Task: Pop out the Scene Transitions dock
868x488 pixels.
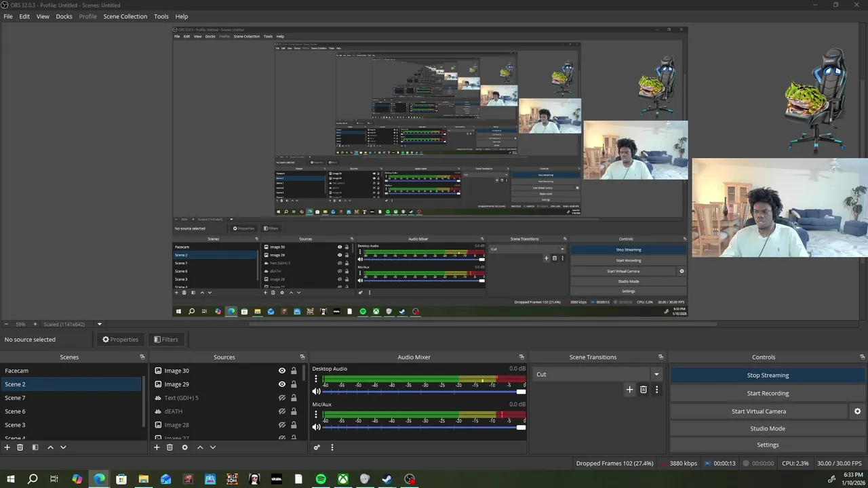Action: coord(661,357)
